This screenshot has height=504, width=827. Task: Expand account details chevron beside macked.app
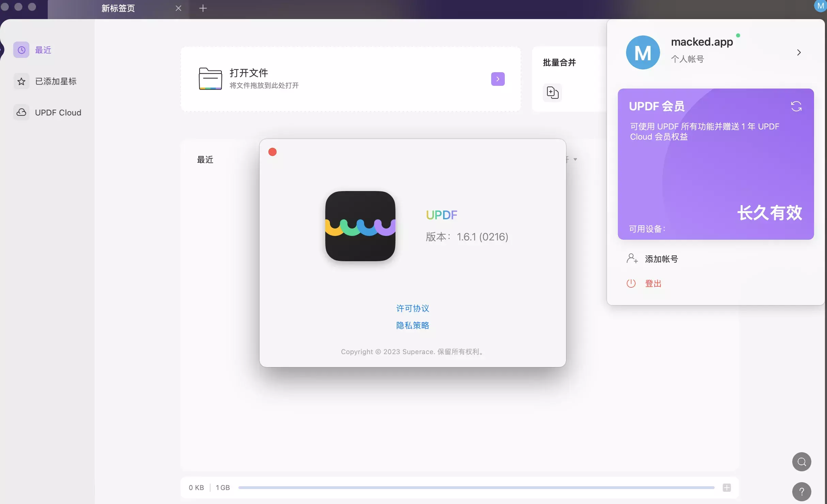click(799, 52)
